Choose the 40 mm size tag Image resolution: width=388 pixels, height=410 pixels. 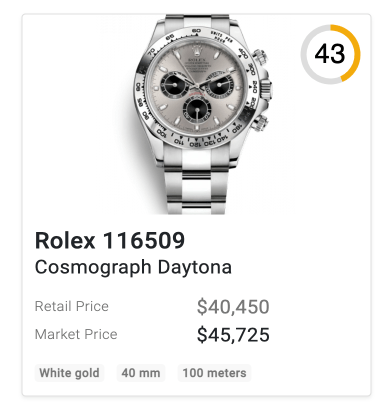point(141,373)
